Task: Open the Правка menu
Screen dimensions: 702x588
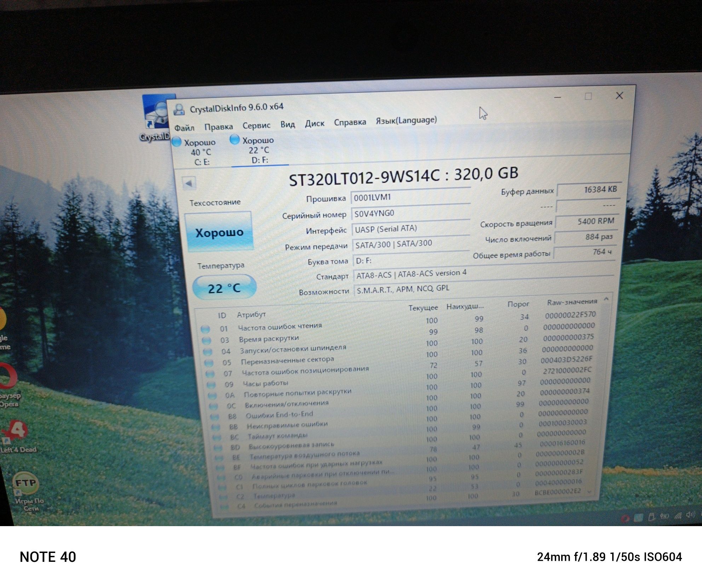Action: point(219,127)
